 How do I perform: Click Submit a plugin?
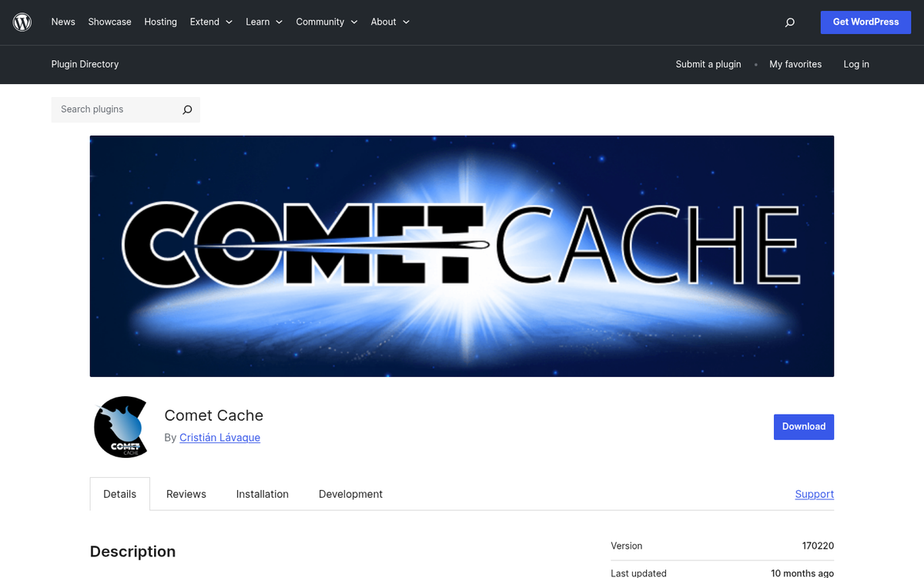(x=708, y=65)
